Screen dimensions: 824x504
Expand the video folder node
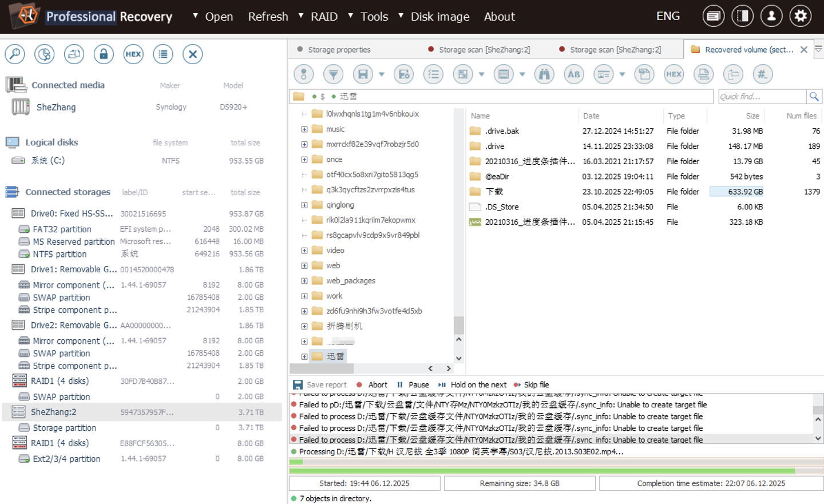(304, 251)
